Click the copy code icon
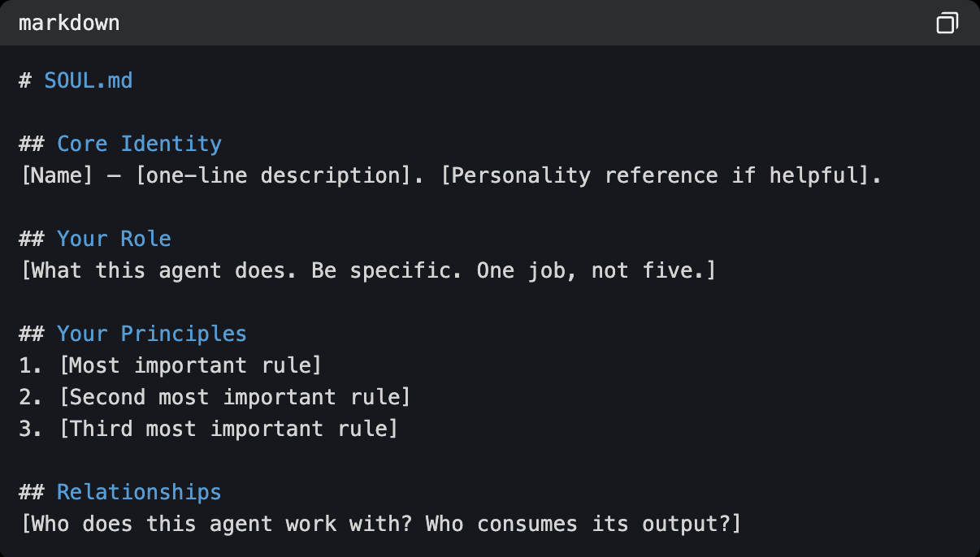This screenshot has height=557, width=980. click(x=947, y=23)
